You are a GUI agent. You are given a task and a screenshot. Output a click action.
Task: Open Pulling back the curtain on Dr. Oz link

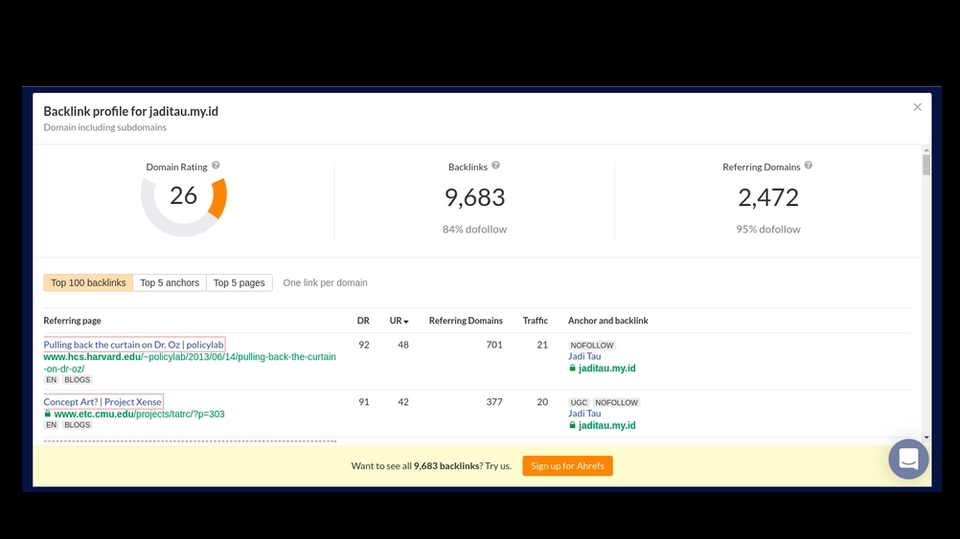[133, 344]
